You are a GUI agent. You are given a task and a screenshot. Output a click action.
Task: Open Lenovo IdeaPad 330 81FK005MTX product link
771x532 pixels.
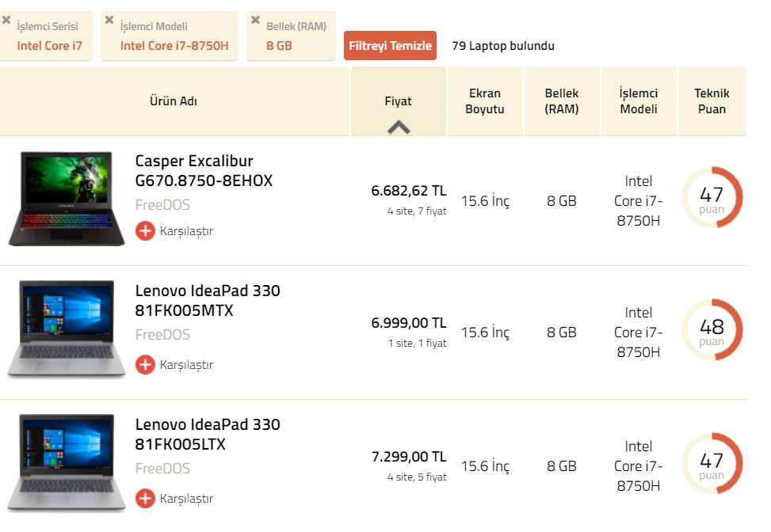click(208, 300)
